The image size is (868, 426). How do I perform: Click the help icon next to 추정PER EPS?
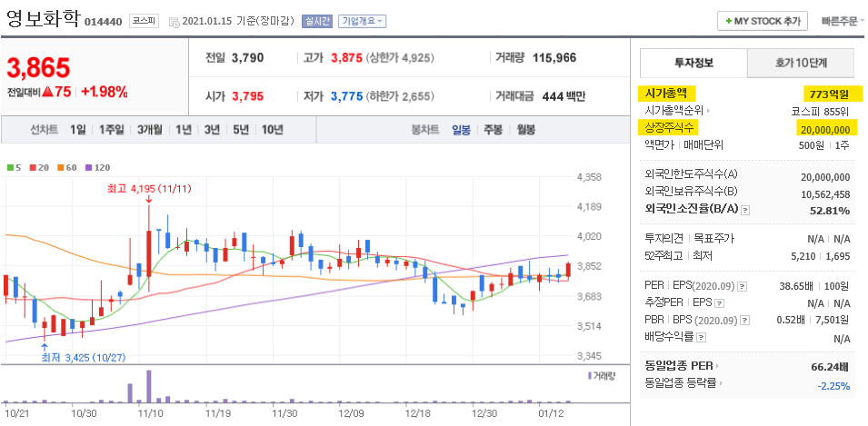point(718,303)
